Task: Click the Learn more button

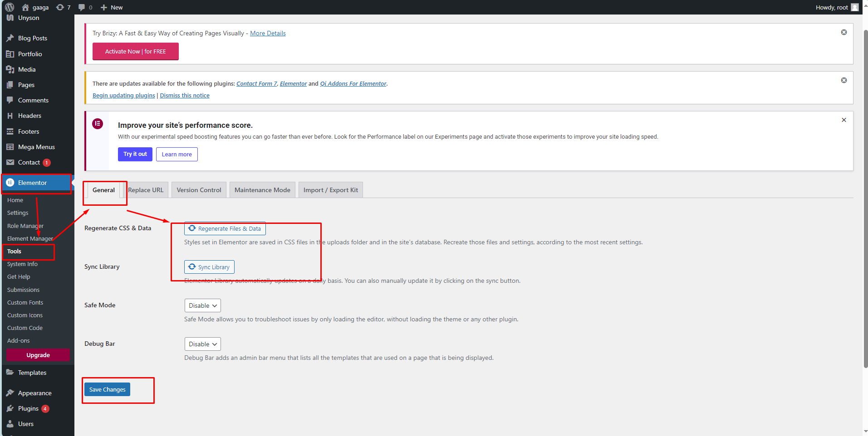Action: click(x=177, y=154)
